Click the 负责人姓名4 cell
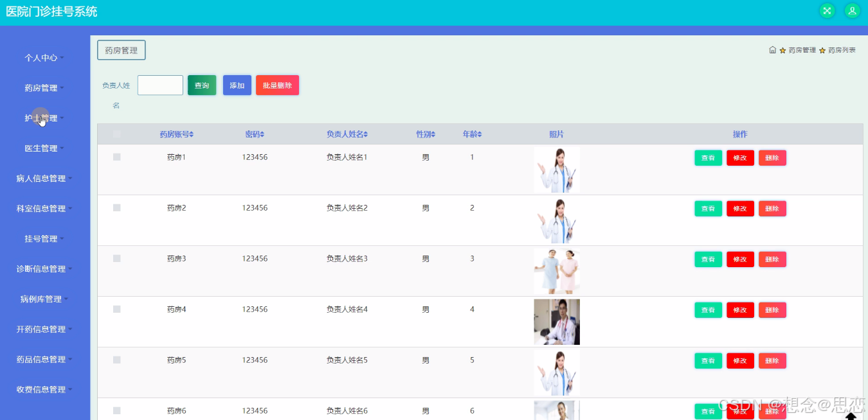This screenshot has width=868, height=420. (347, 310)
